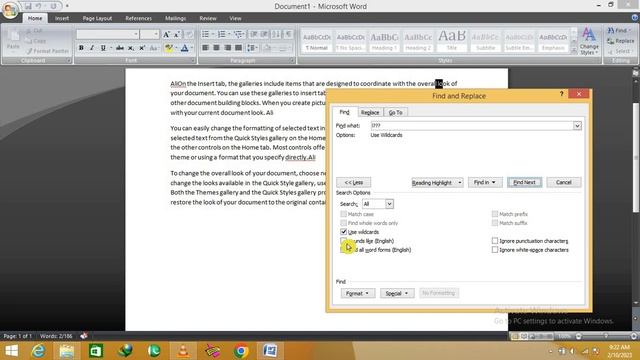The height and width of the screenshot is (360, 640).
Task: Open the Office button menu
Action: point(10,10)
